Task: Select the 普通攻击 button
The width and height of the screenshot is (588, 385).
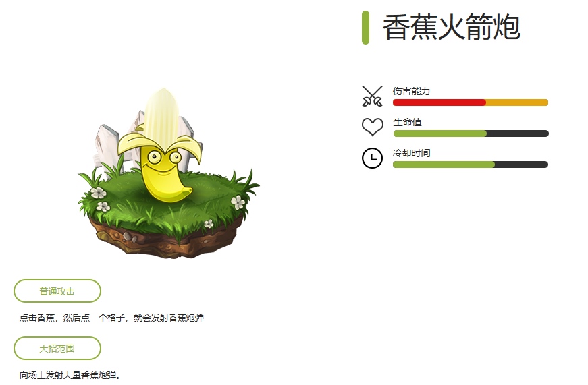Action: click(x=57, y=291)
